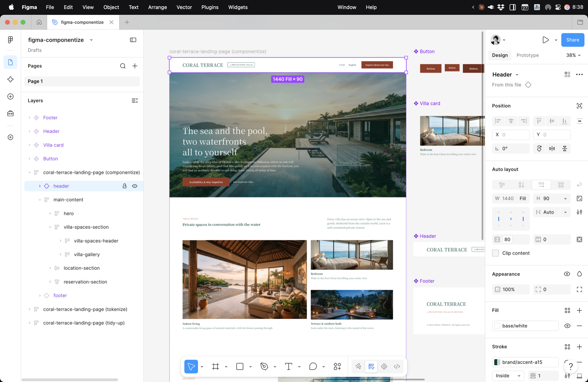
Task: Select the Rectangle shape tool
Action: pyautogui.click(x=240, y=366)
